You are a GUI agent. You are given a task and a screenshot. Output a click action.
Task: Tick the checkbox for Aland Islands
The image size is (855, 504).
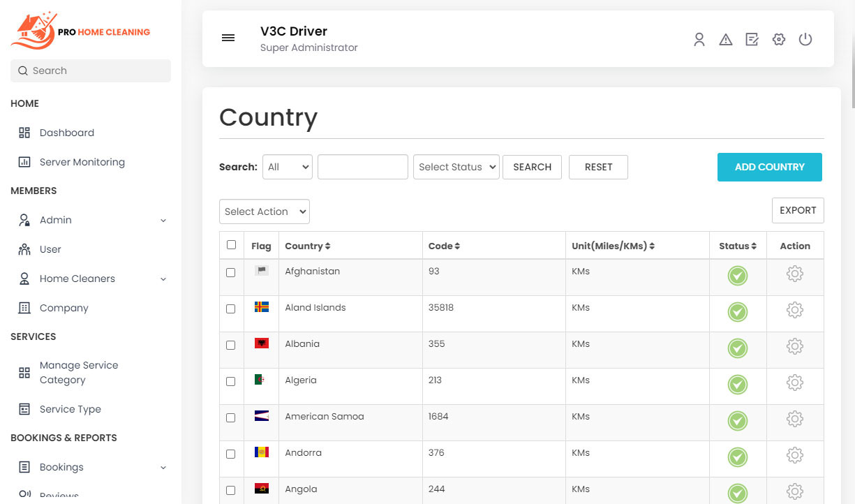click(231, 309)
